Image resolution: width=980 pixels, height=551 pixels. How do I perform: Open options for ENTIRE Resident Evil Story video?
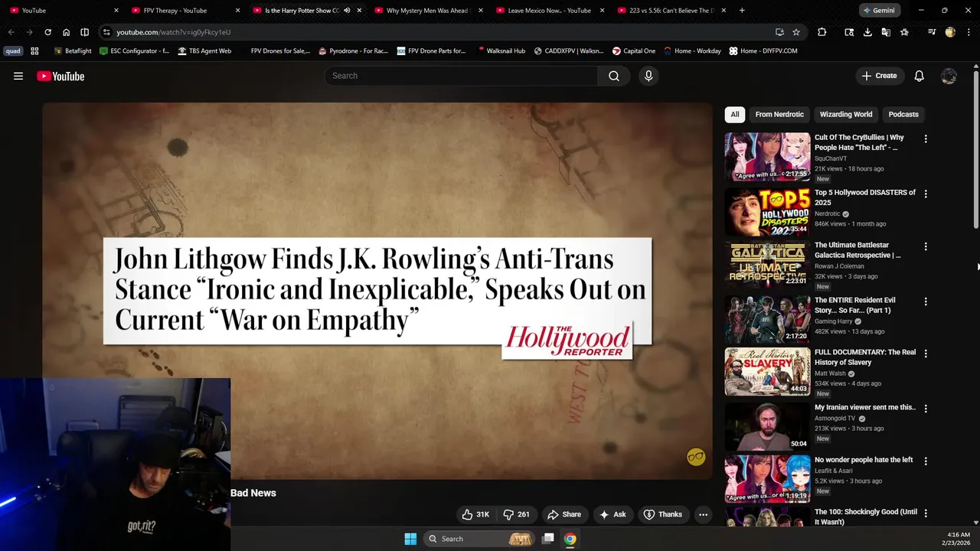(x=926, y=302)
